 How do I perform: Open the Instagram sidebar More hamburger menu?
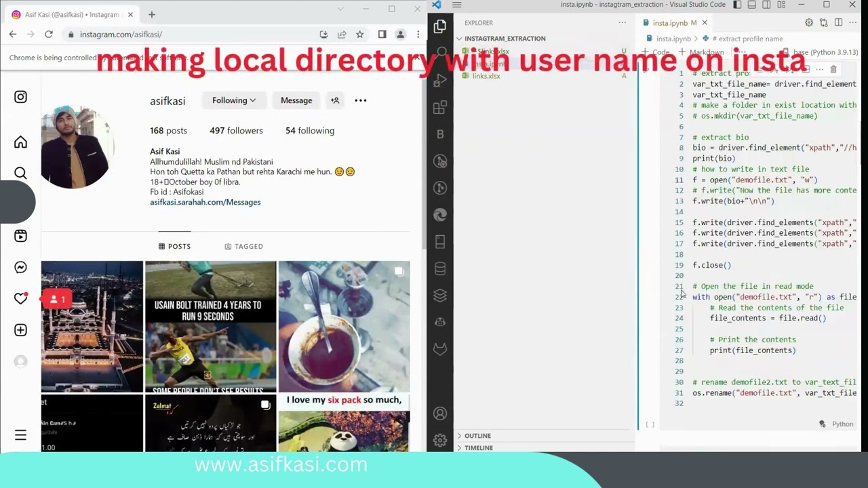[x=20, y=435]
